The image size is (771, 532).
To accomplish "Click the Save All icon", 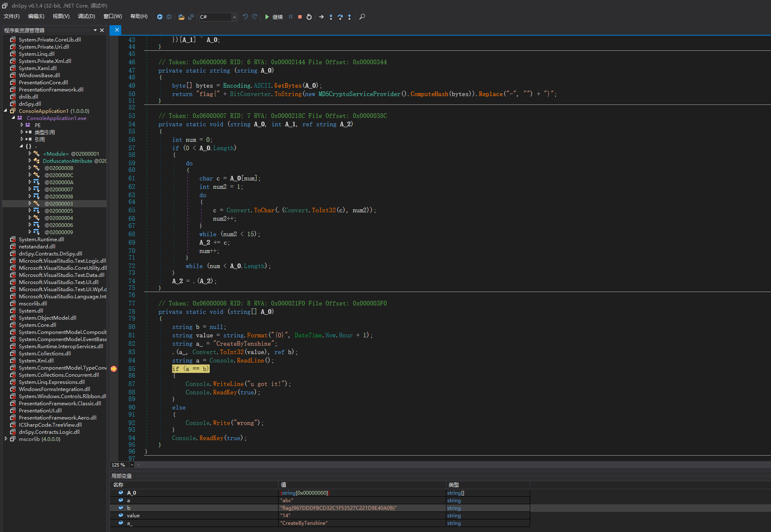I will pyautogui.click(x=190, y=17).
